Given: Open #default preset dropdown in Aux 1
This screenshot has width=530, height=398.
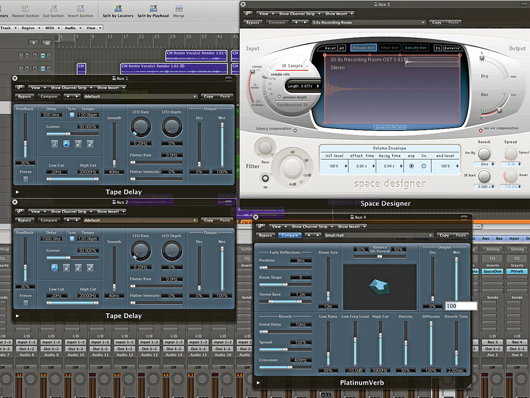Looking at the screenshot, I should 140,96.
